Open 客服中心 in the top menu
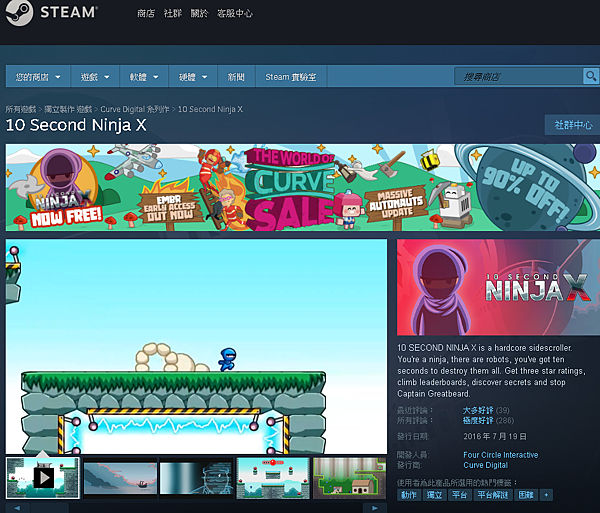Viewport: 600px width, 513px height. pyautogui.click(x=235, y=14)
